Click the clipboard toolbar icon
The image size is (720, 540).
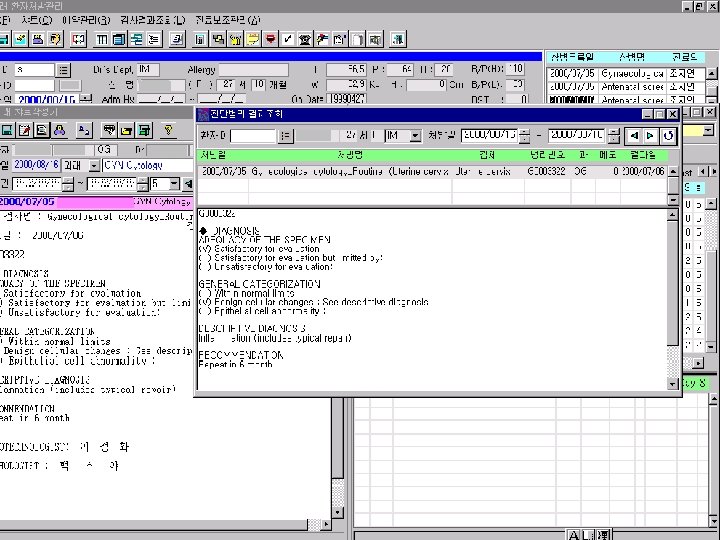coord(340,39)
